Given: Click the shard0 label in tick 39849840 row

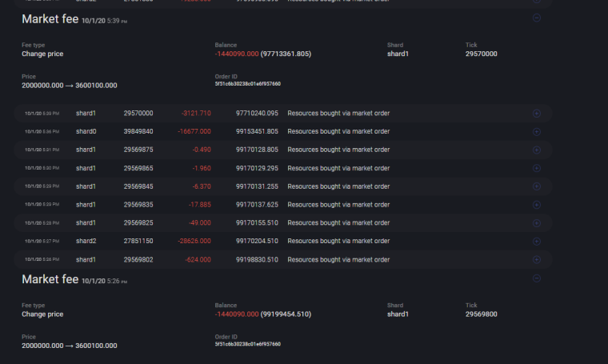Looking at the screenshot, I should pyautogui.click(x=86, y=131).
